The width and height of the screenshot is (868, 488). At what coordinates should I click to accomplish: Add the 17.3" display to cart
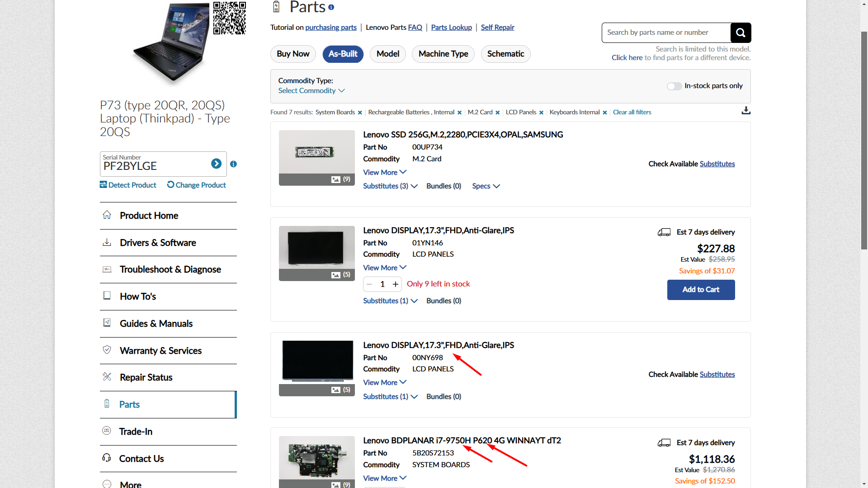pyautogui.click(x=701, y=290)
